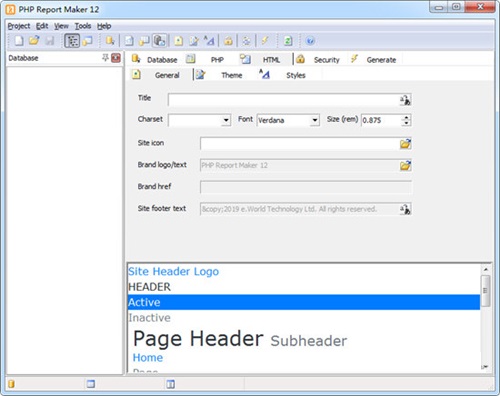Click the Site Header Logo preview link

tap(174, 271)
